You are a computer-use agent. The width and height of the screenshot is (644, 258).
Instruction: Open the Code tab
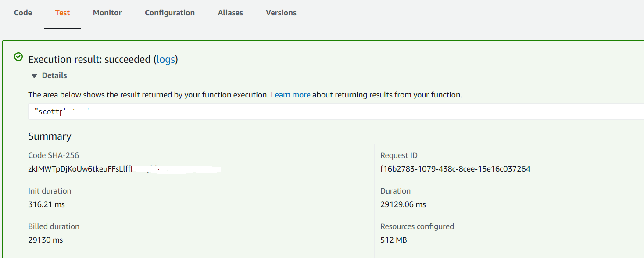(x=23, y=13)
